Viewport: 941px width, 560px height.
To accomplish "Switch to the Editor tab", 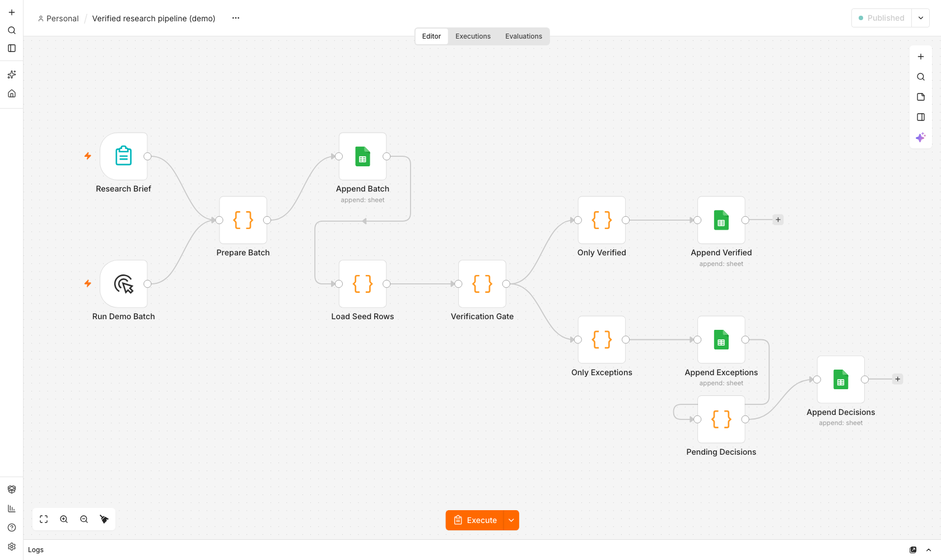I will [x=431, y=36].
